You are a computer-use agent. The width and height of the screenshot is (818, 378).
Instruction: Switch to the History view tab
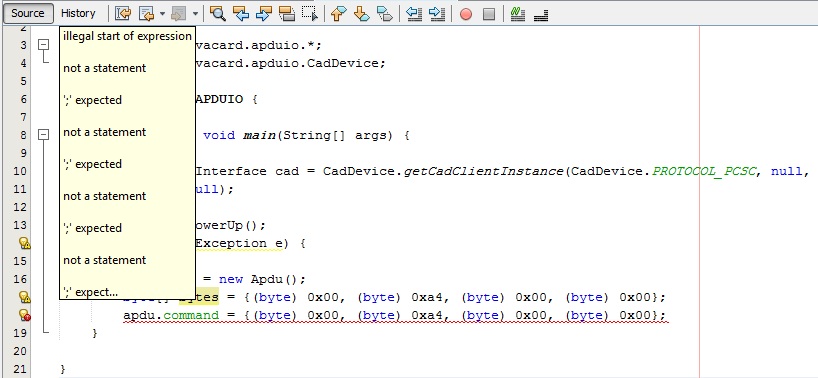click(x=78, y=13)
